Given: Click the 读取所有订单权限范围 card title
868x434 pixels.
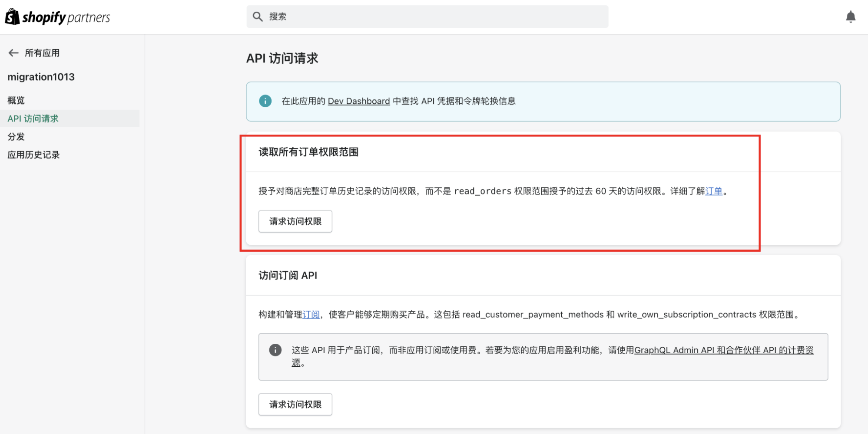Looking at the screenshot, I should [308, 152].
